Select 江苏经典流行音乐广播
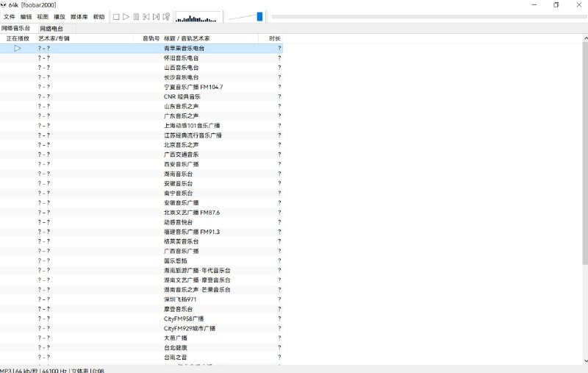The height and width of the screenshot is (373, 588). point(141,135)
